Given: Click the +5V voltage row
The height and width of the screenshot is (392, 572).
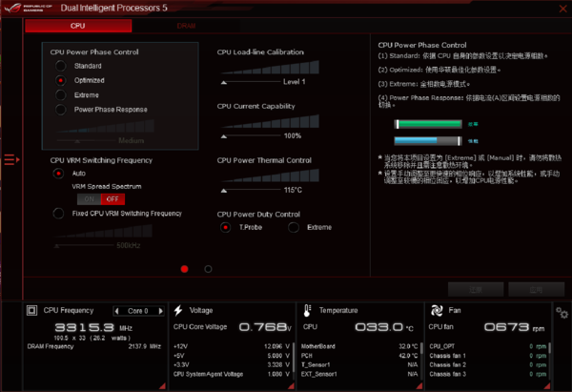Looking at the screenshot, I should coord(232,356).
